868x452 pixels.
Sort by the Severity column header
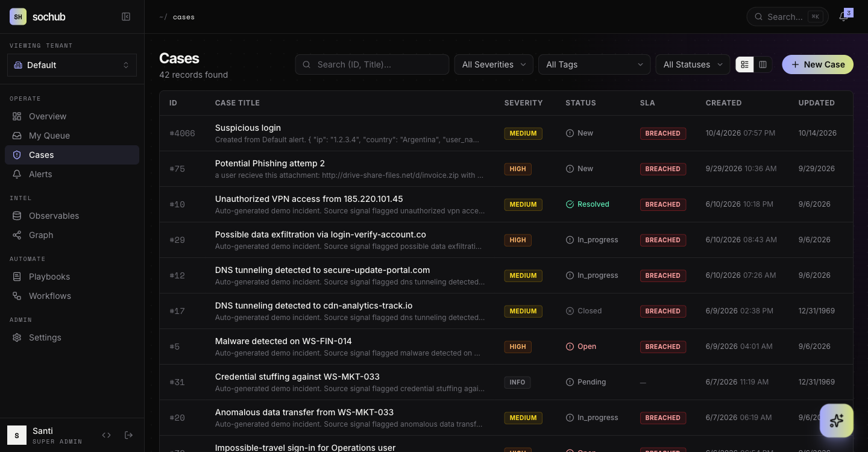(523, 103)
